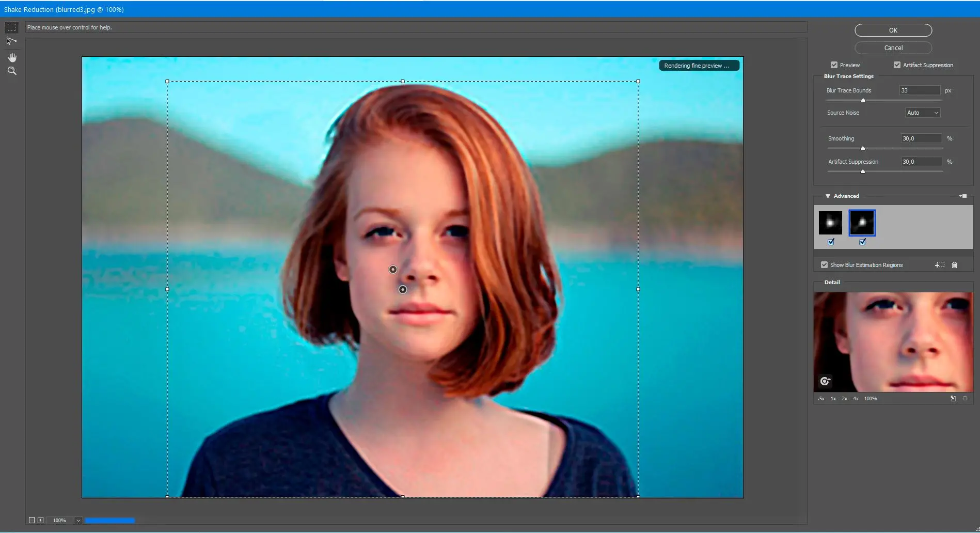Select the first blur trace thumbnail
The width and height of the screenshot is (980, 533).
coord(830,223)
